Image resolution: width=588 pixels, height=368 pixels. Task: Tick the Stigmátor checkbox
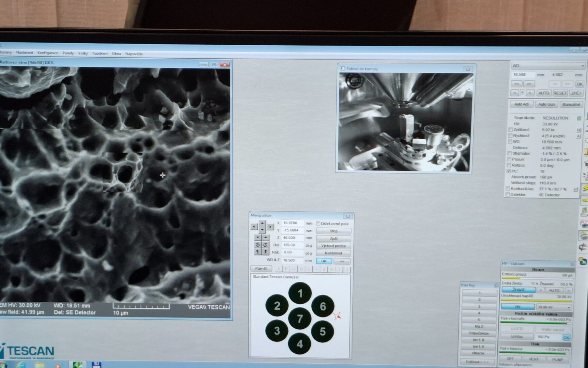click(x=509, y=153)
